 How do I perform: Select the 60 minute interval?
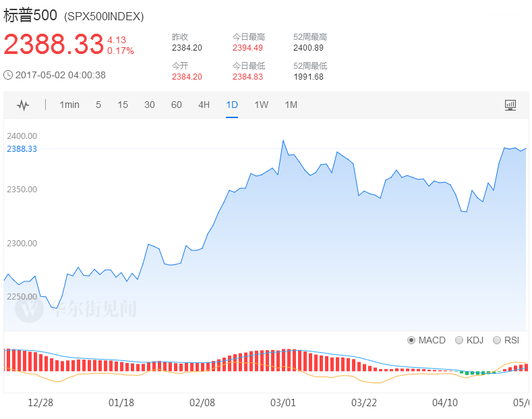click(x=177, y=105)
